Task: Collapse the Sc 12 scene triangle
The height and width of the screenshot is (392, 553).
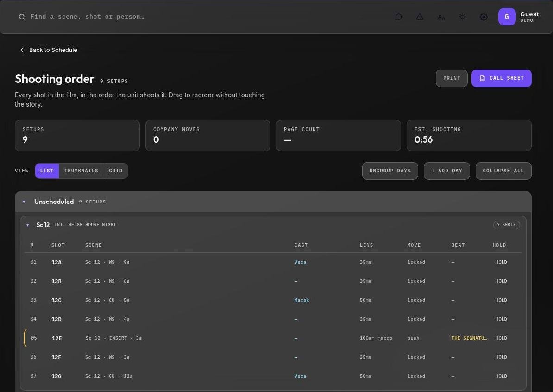Action: [x=27, y=225]
